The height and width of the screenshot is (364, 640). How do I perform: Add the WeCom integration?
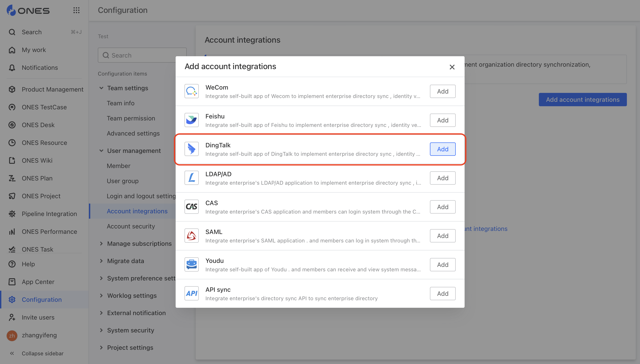(443, 91)
